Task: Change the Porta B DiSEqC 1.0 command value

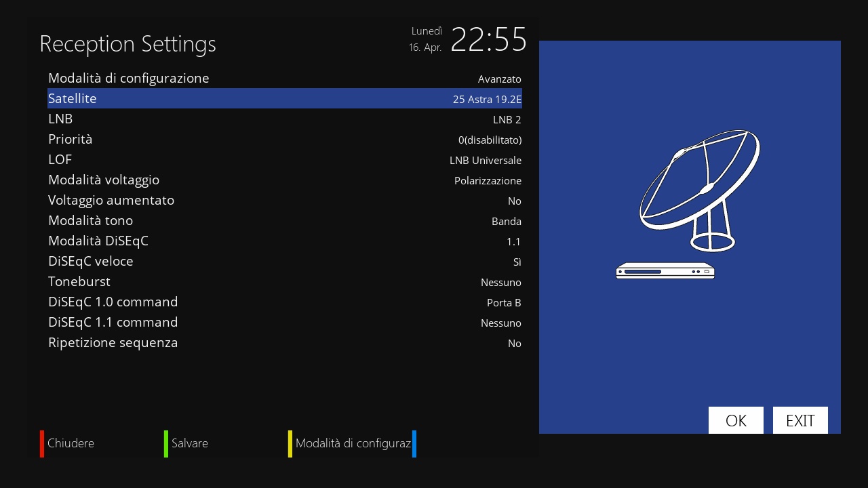Action: [504, 303]
